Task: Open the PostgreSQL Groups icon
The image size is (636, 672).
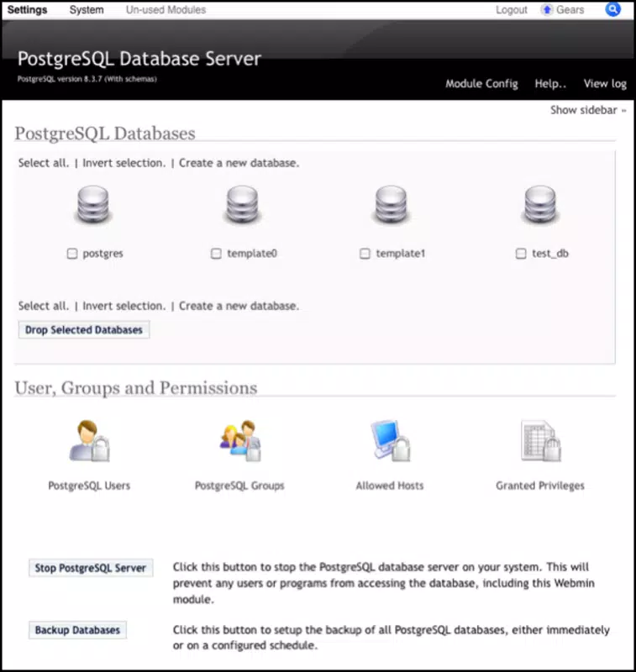Action: tap(240, 440)
